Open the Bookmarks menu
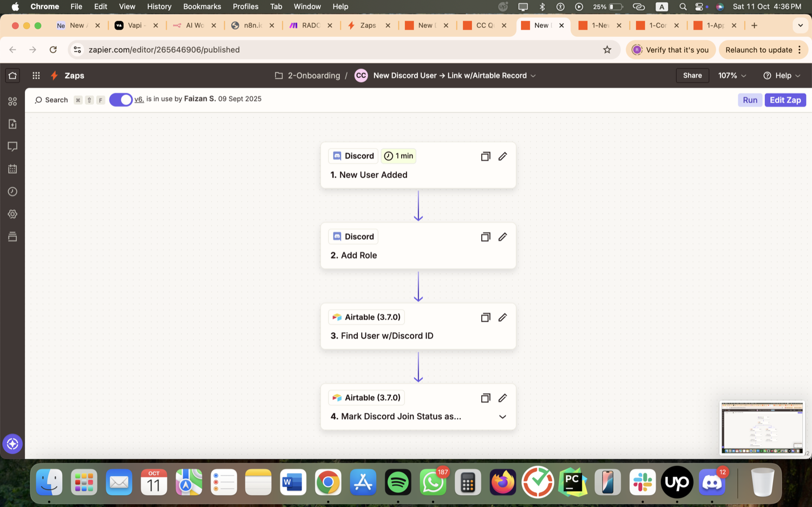Viewport: 812px width, 507px height. [202, 6]
